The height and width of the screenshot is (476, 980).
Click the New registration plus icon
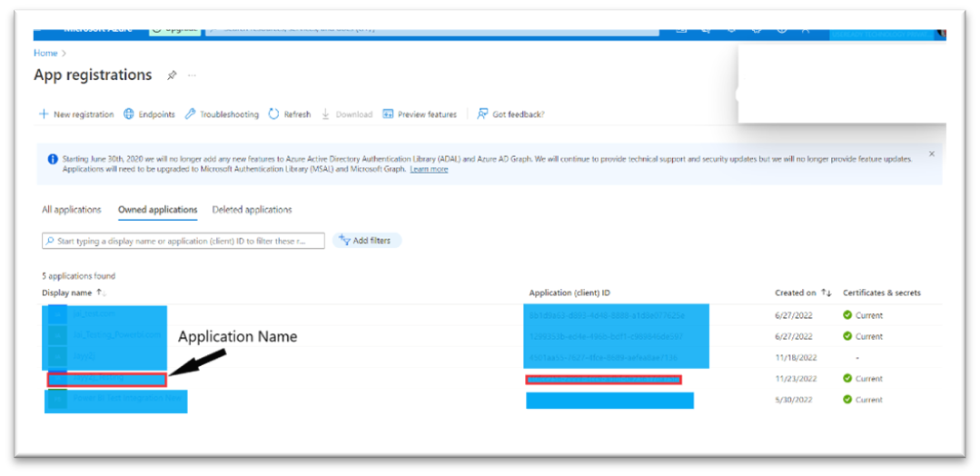(44, 114)
